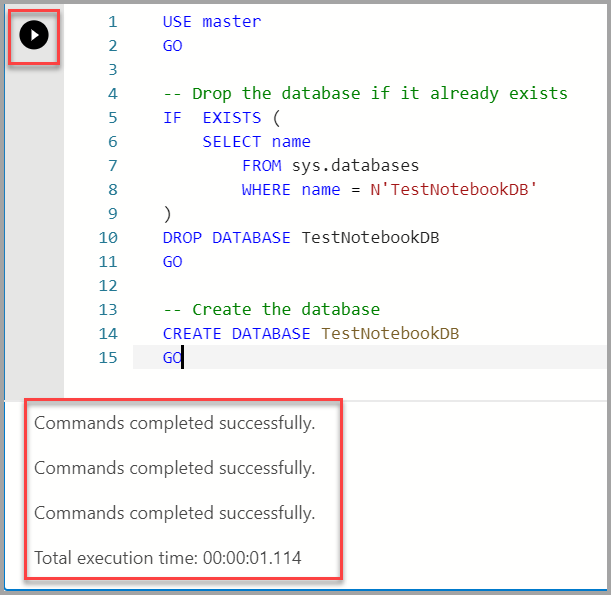
Task: Click line number 12 in the gutter
Action: coord(108,285)
